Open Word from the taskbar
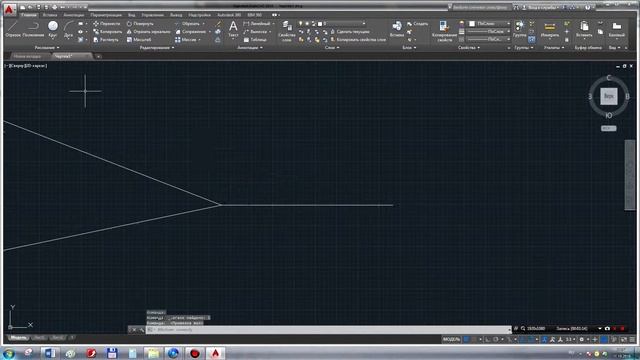Image resolution: width=640 pixels, height=360 pixels. click(49, 353)
